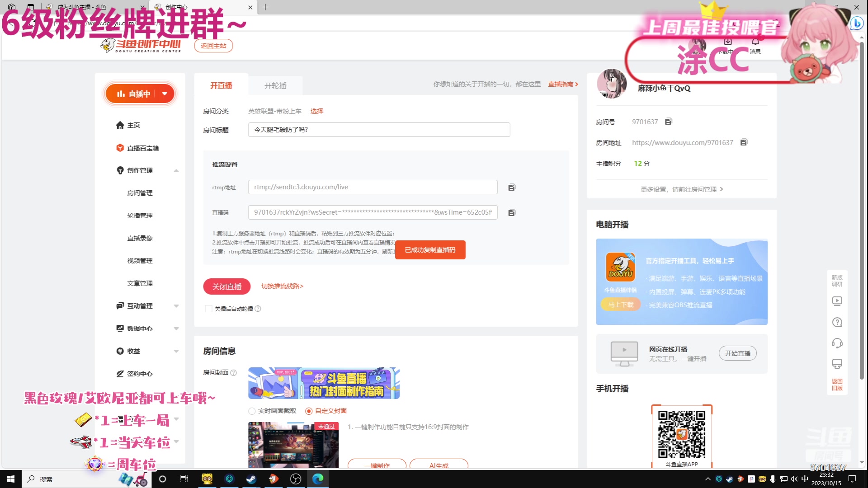Open 文章管理 in the sidebar
868x488 pixels.
(140, 283)
